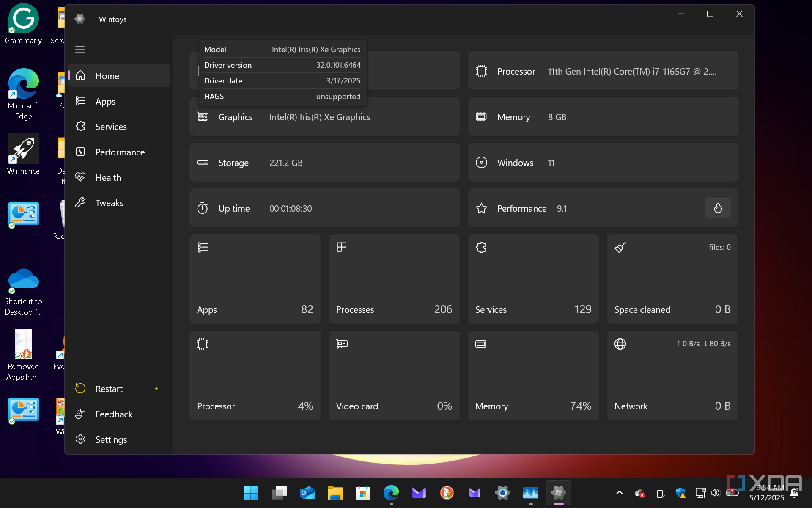Image resolution: width=812 pixels, height=508 pixels.
Task: Open Windows Settings gear on the taskbar
Action: (x=502, y=493)
